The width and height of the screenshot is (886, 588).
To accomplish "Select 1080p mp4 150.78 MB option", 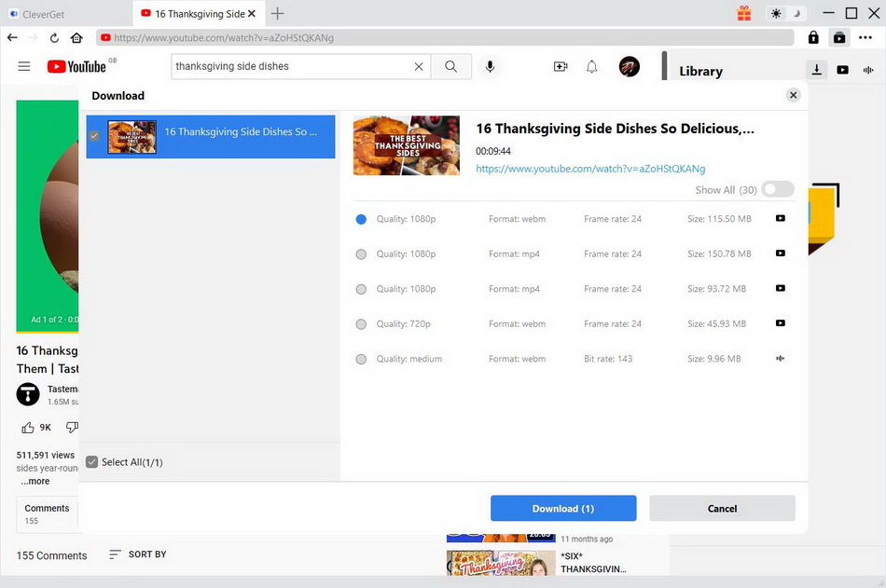I will click(x=361, y=254).
